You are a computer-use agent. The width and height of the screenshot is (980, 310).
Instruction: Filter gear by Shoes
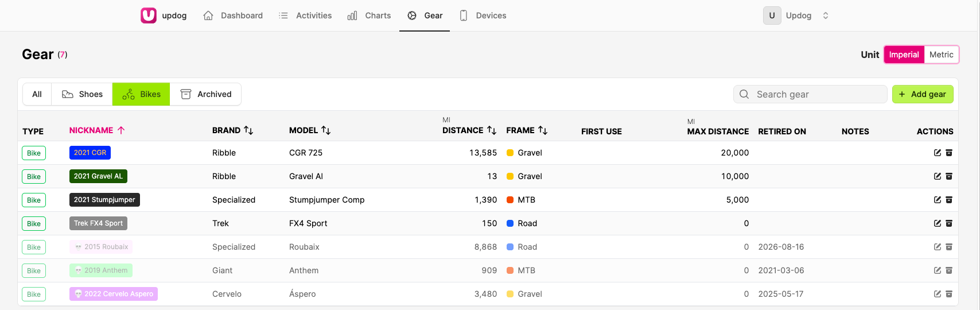pyautogui.click(x=82, y=94)
